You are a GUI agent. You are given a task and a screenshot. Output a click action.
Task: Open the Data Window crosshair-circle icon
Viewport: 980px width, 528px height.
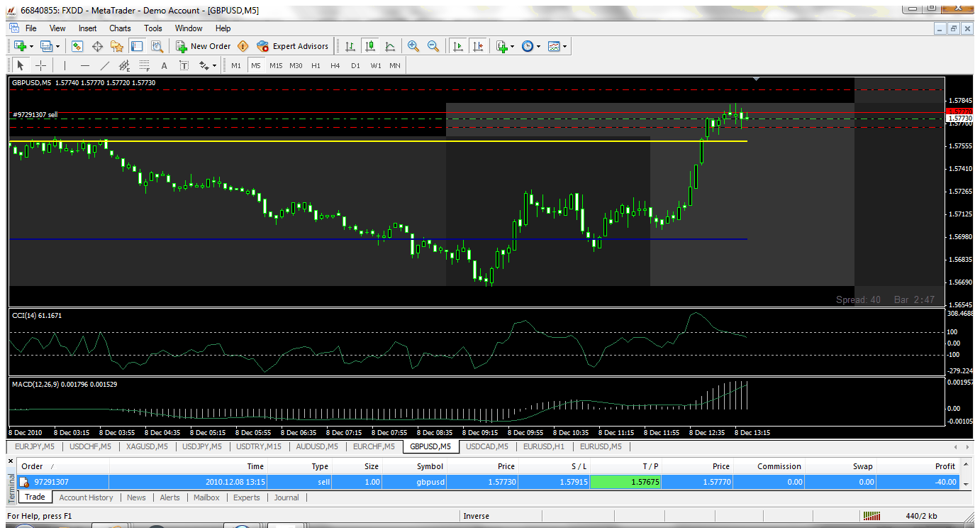click(x=97, y=46)
